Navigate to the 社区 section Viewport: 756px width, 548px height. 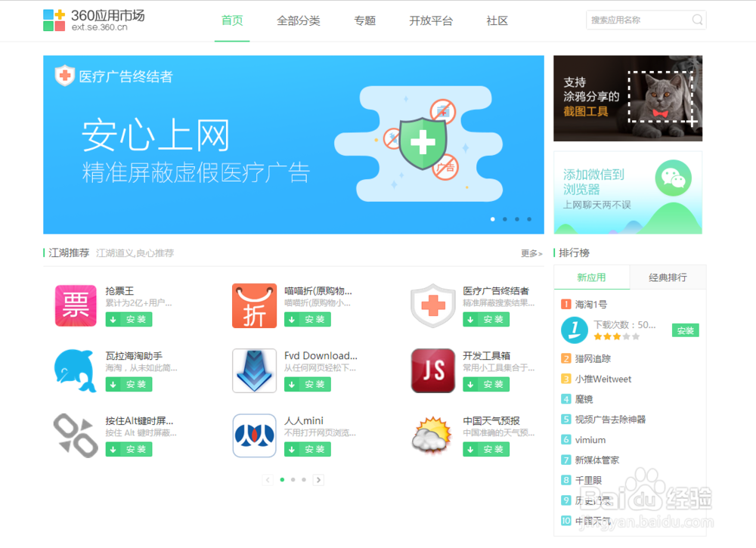tap(497, 21)
